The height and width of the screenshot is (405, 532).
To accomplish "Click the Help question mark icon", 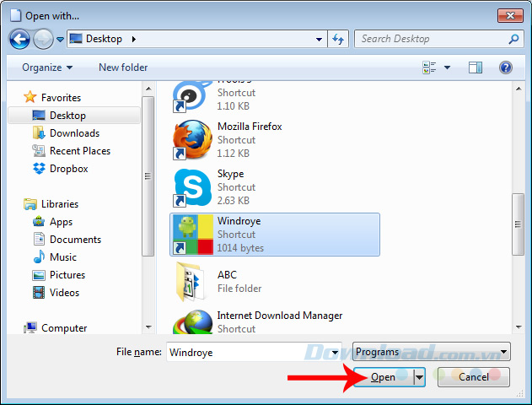I will pos(506,67).
